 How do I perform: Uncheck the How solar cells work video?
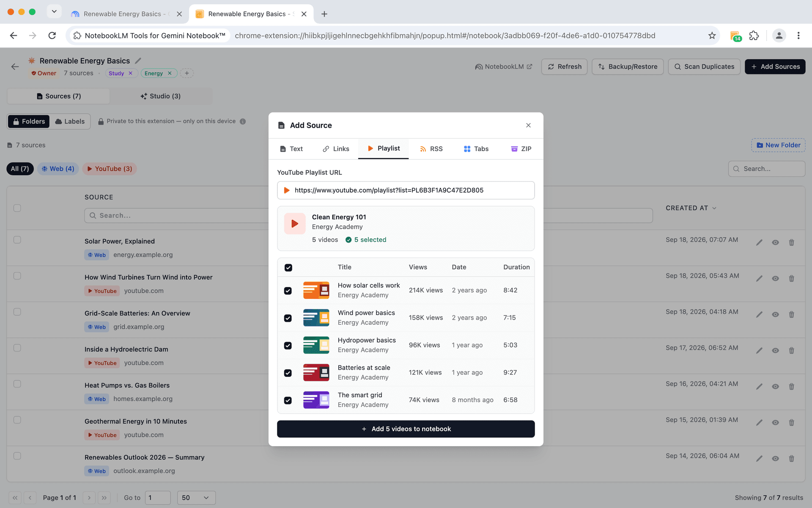click(x=288, y=291)
